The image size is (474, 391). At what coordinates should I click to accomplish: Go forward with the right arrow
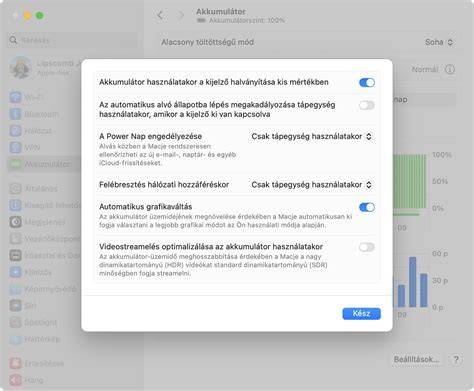click(x=181, y=15)
